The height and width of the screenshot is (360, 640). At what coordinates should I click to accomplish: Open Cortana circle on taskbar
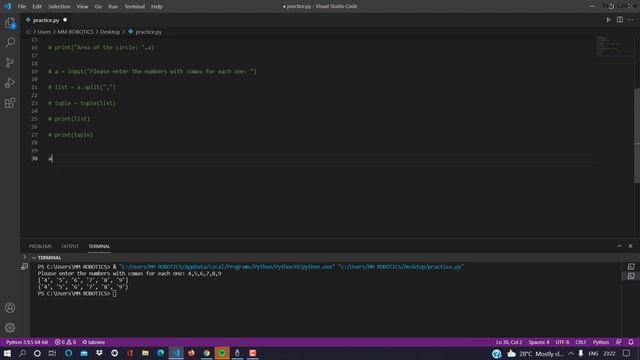(37, 353)
